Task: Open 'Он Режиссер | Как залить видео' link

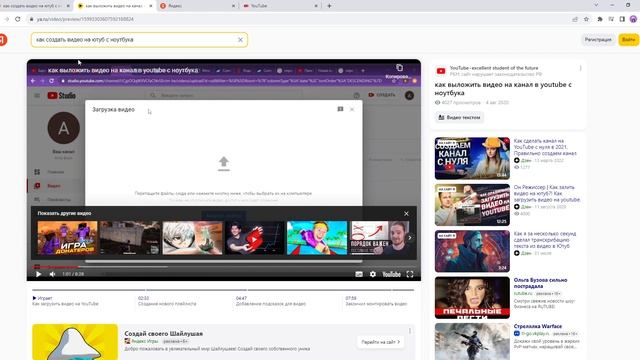Action: [547, 193]
